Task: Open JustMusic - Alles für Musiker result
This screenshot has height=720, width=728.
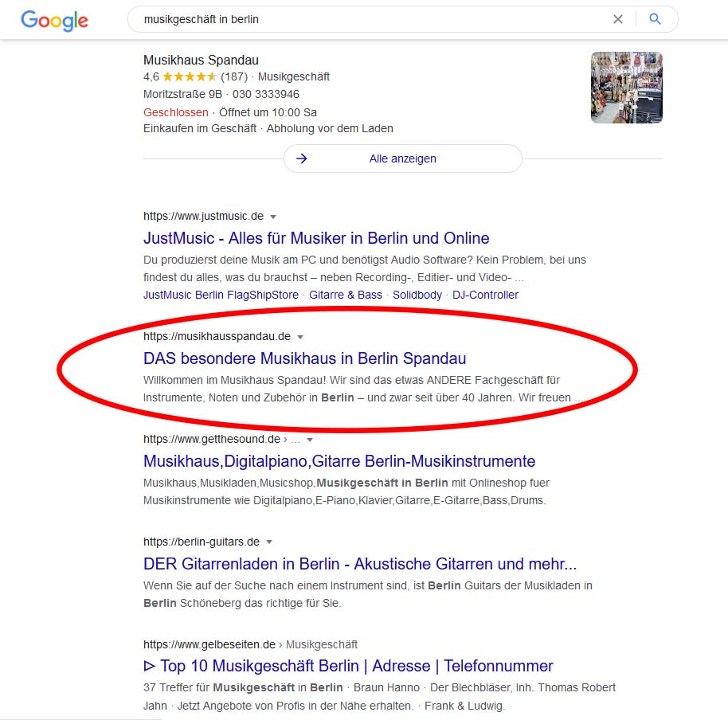Action: (316, 237)
